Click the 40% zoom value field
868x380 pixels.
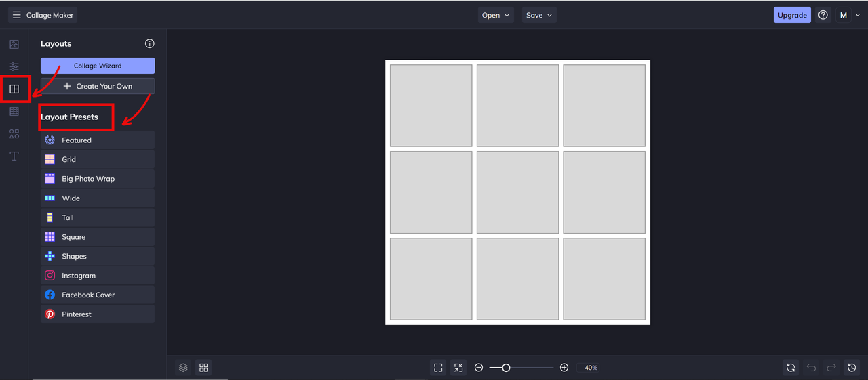591,368
